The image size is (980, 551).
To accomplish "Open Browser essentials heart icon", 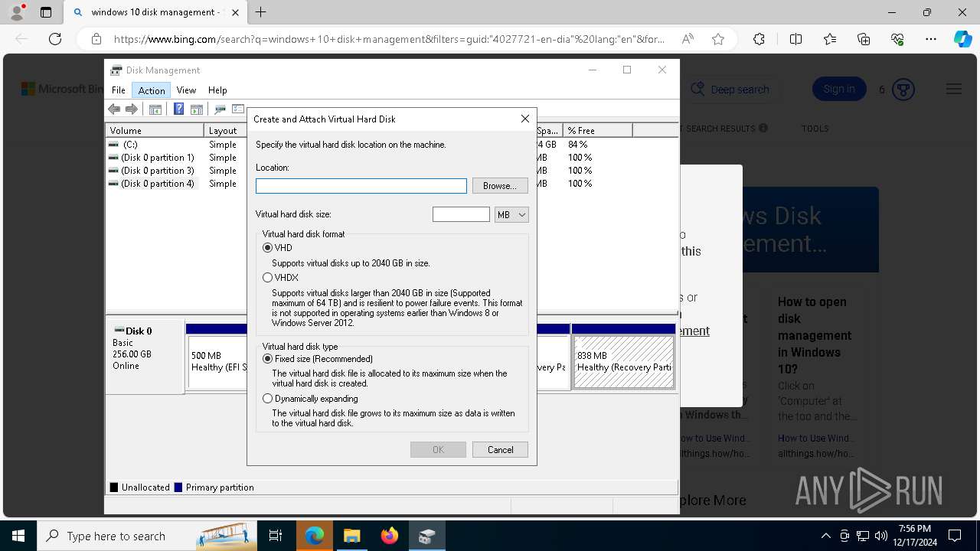I will [x=897, y=39].
